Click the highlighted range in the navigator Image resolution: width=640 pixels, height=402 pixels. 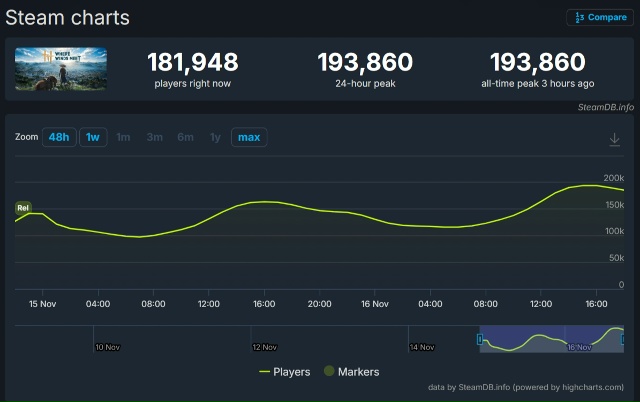tap(550, 340)
